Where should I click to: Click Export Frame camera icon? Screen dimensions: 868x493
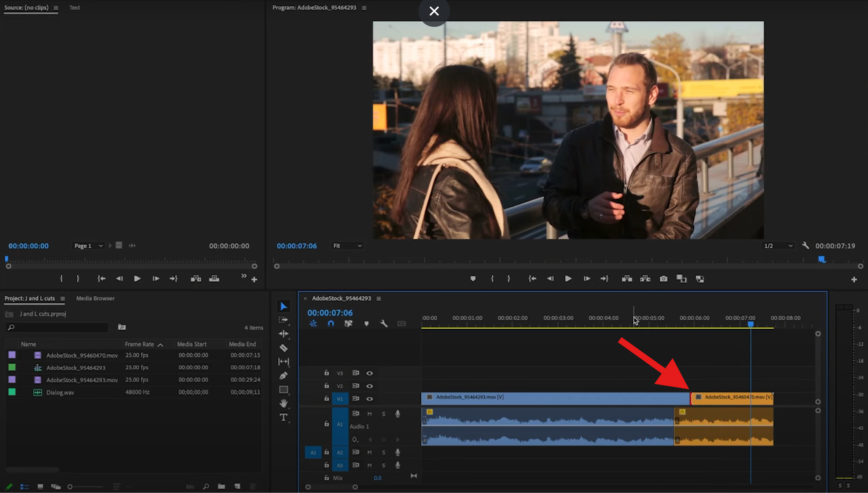tap(663, 279)
